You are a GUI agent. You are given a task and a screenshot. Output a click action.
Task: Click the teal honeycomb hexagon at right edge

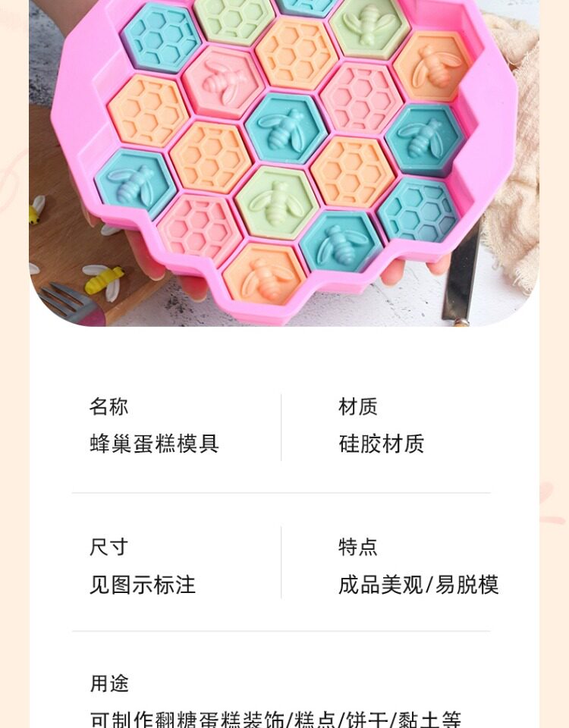[x=417, y=209]
